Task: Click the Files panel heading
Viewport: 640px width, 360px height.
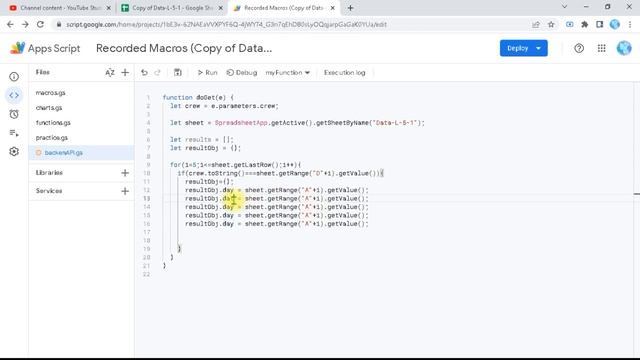Action: pos(42,72)
